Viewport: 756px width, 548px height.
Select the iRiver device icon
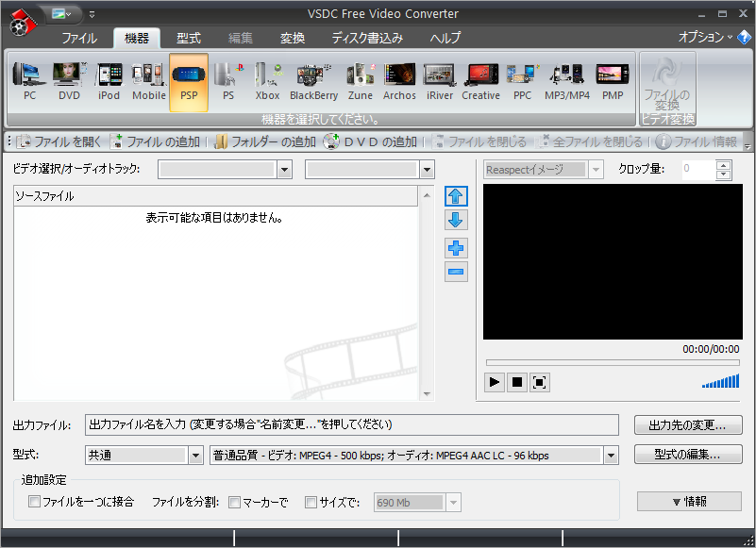click(440, 82)
